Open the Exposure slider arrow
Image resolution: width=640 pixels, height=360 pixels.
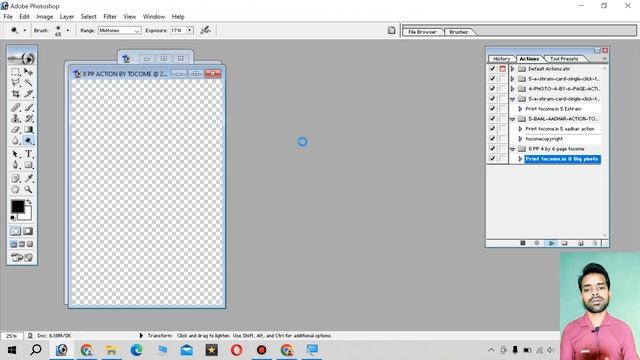pyautogui.click(x=190, y=30)
